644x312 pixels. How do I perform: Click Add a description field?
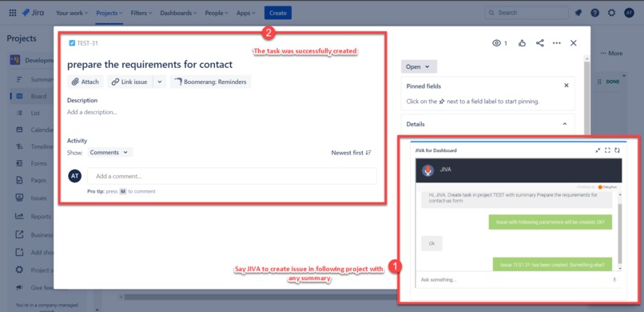[x=92, y=112]
